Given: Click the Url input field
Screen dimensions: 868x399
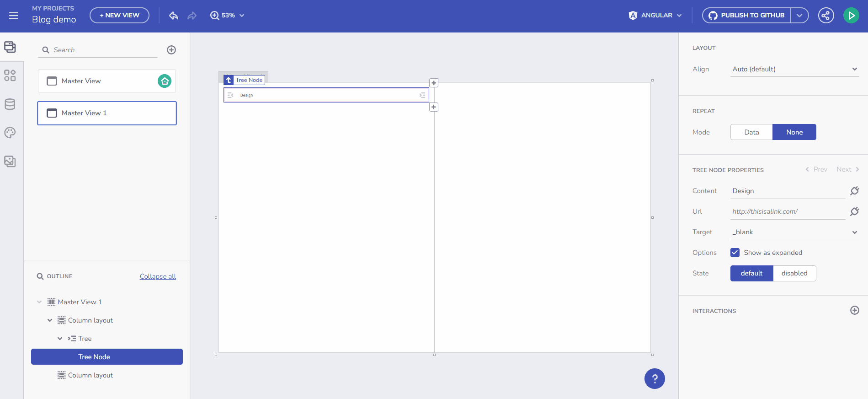Looking at the screenshot, I should [787, 211].
